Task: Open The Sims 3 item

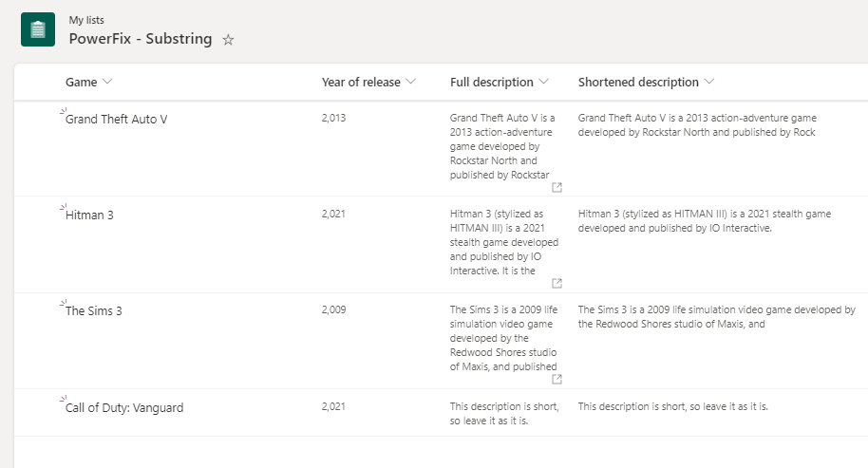Action: tap(94, 311)
